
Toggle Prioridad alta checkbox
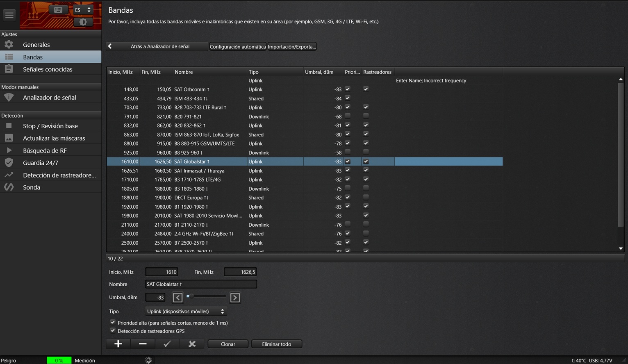coord(113,322)
